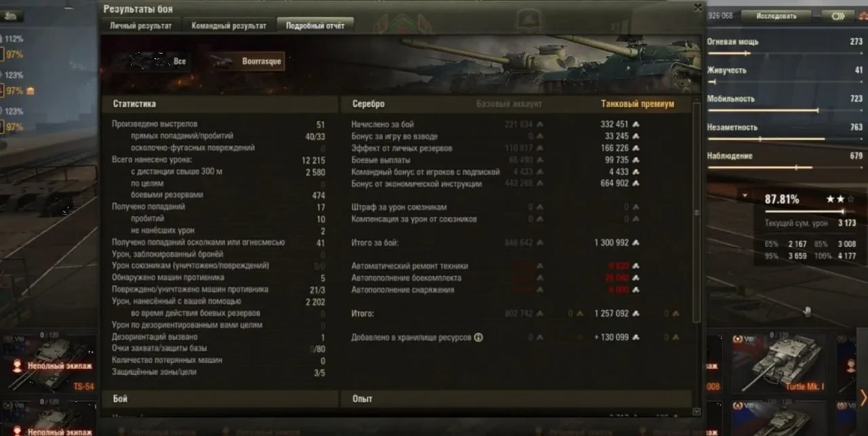Close the battle results window
The image size is (868, 436).
[698, 7]
